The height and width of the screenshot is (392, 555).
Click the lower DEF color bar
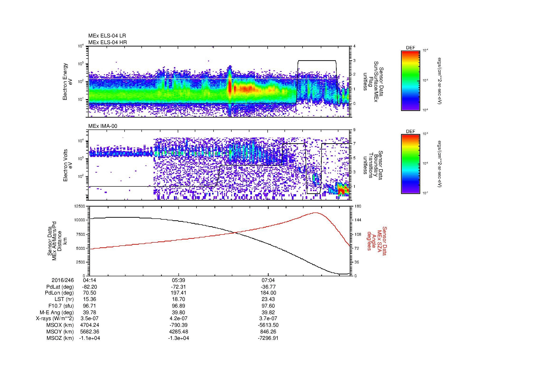(x=410, y=164)
